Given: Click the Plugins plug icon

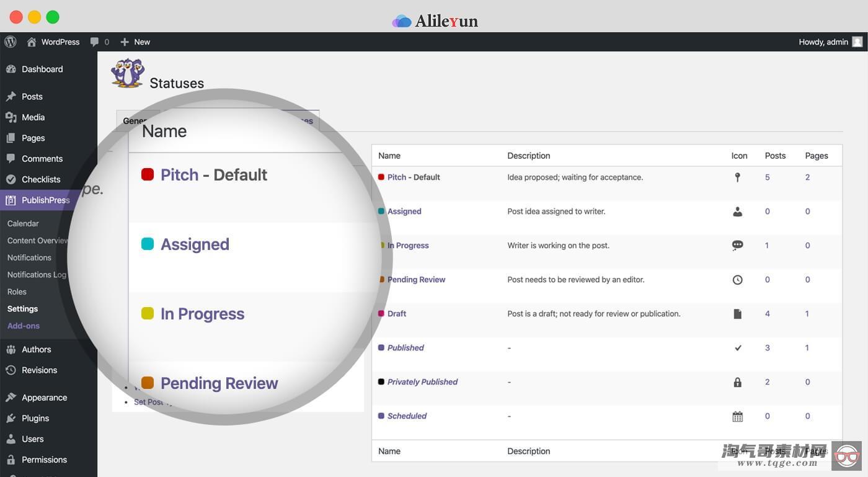Looking at the screenshot, I should click(x=11, y=418).
